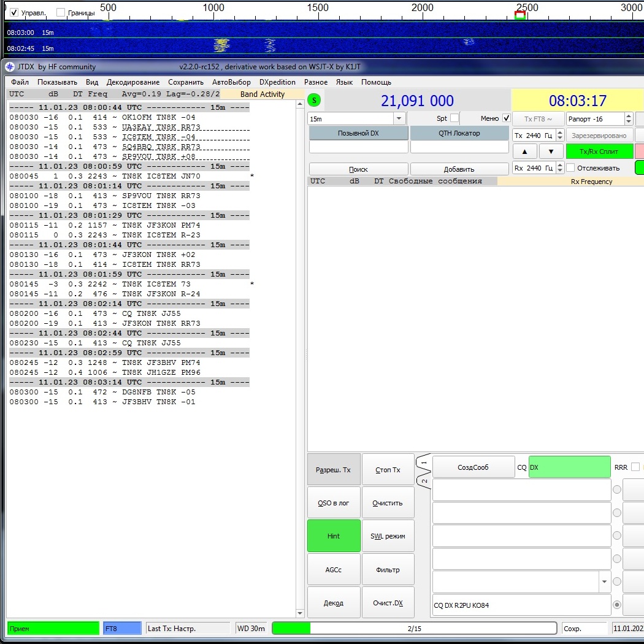Adjust the Рапорт -16 spinner

[x=629, y=119]
